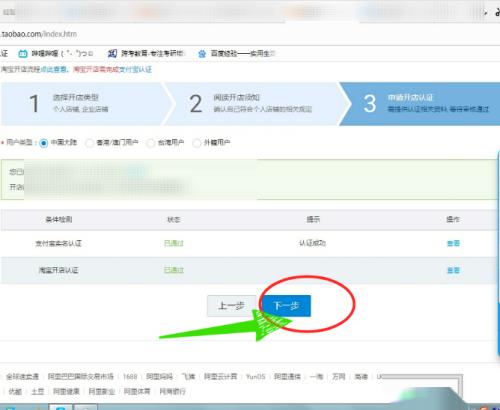Open the 优酷 footer link

pyautogui.click(x=15, y=391)
